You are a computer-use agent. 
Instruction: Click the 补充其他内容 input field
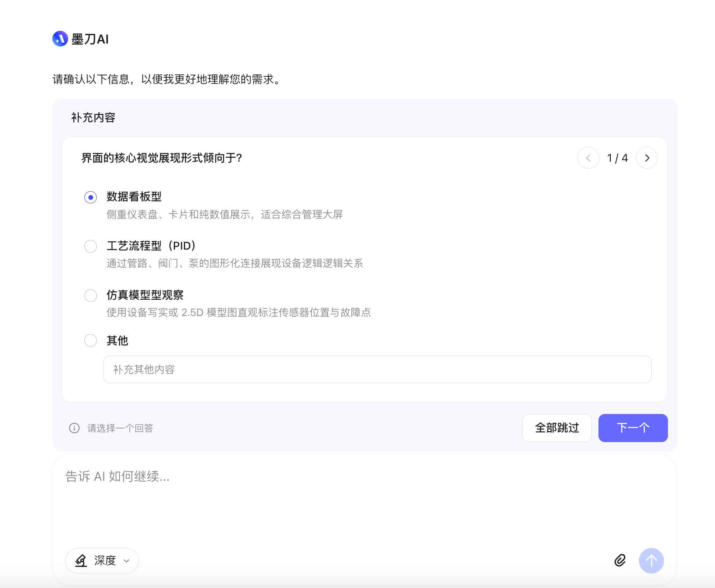click(x=377, y=370)
